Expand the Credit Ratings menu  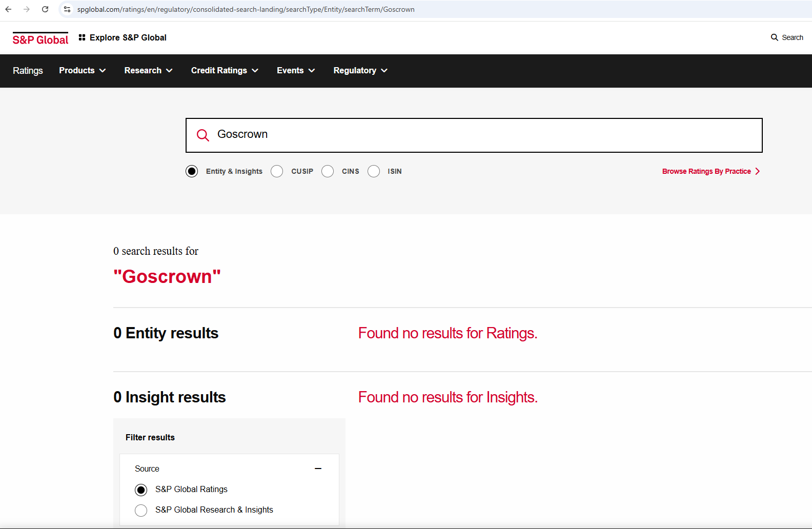pos(225,70)
